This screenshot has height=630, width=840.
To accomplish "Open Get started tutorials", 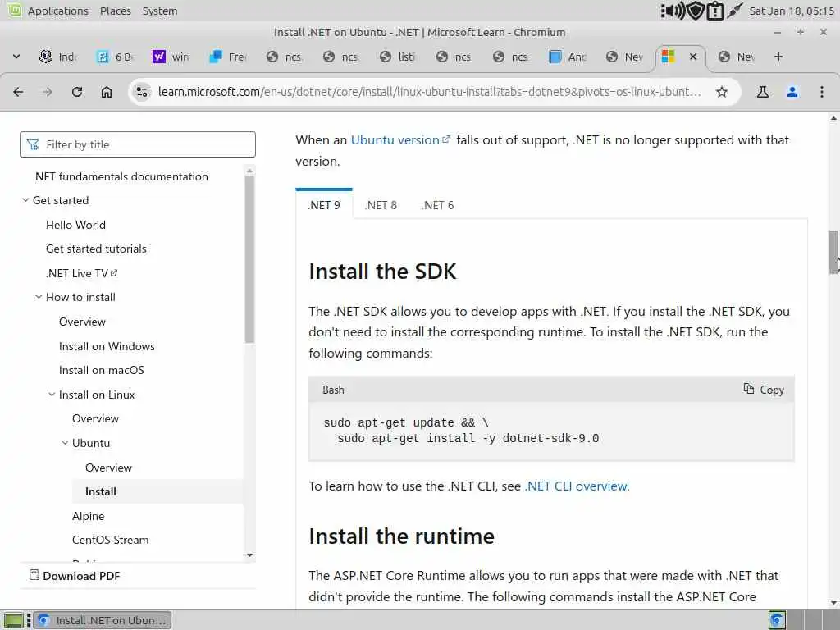I will coord(96,249).
